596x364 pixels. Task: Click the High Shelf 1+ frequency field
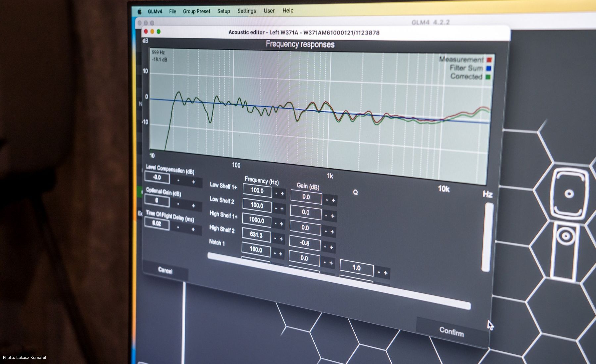click(x=257, y=220)
